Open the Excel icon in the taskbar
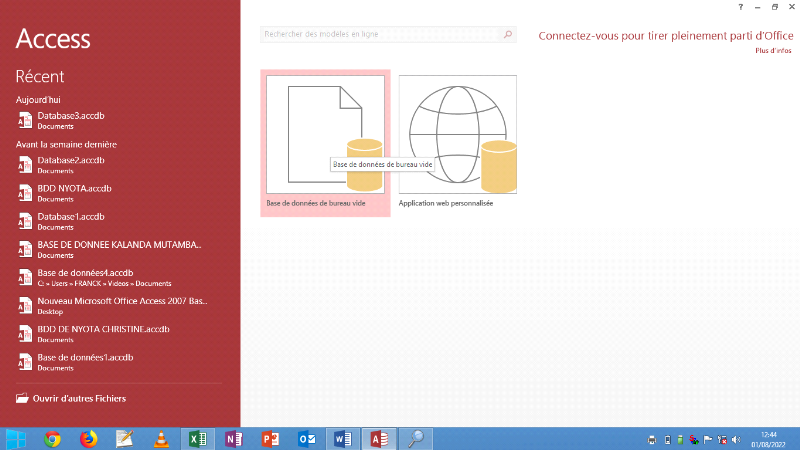Viewport: 800px width, 450px height. (x=197, y=438)
